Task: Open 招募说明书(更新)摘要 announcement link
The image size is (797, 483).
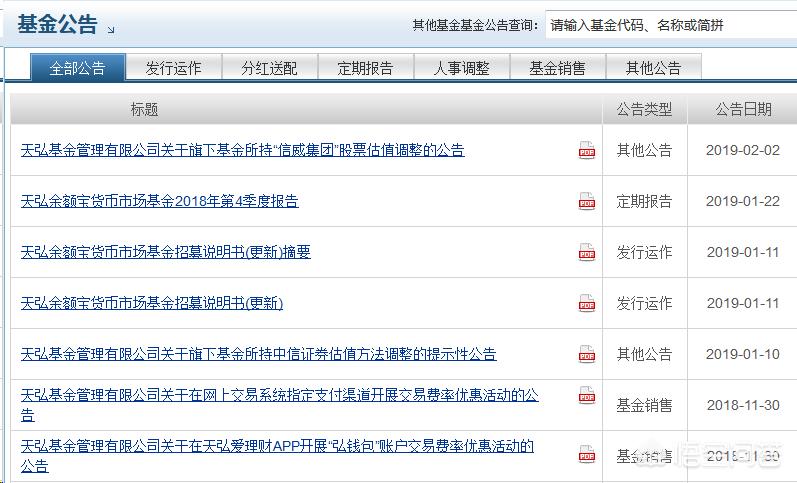Action: [x=165, y=252]
